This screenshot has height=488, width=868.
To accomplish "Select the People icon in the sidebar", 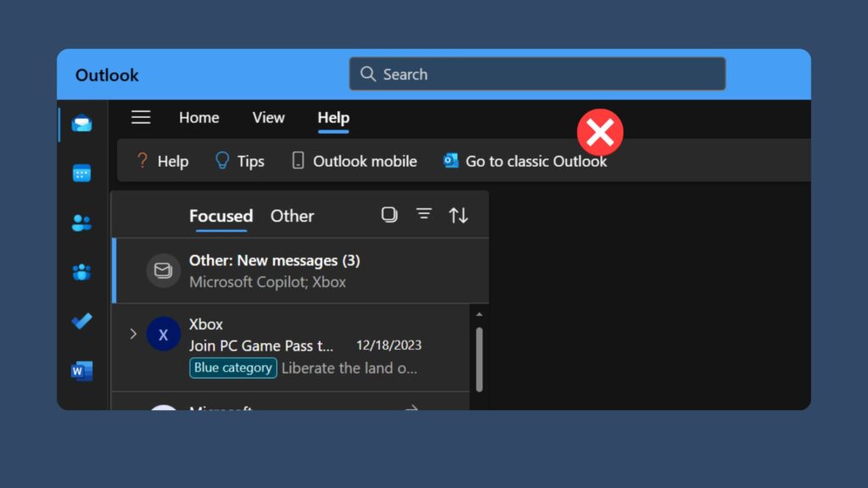I will click(x=81, y=222).
